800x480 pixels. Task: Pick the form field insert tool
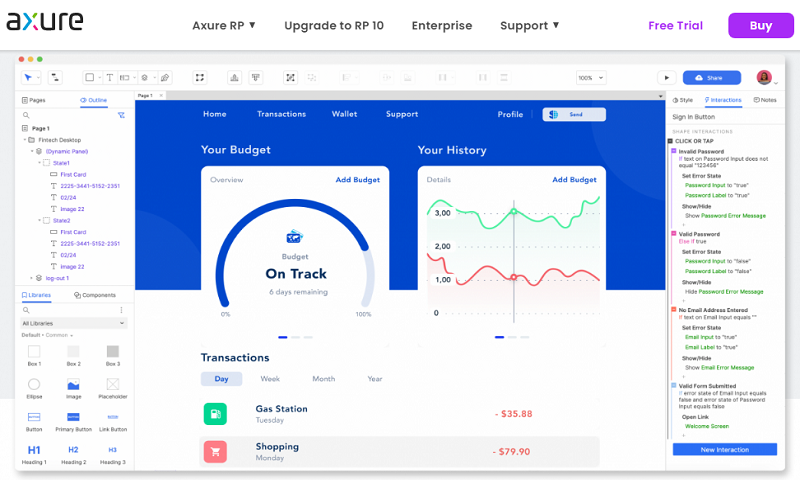pyautogui.click(x=124, y=78)
